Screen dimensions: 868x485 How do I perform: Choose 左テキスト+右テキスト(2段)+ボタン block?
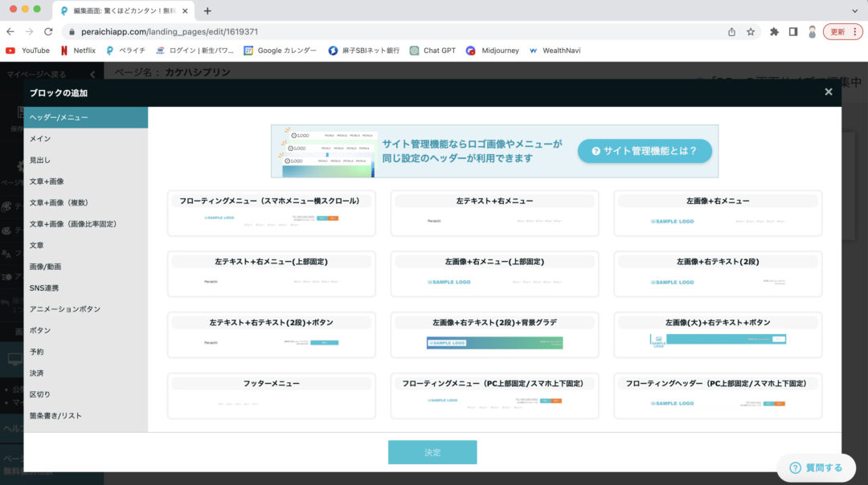pos(272,335)
